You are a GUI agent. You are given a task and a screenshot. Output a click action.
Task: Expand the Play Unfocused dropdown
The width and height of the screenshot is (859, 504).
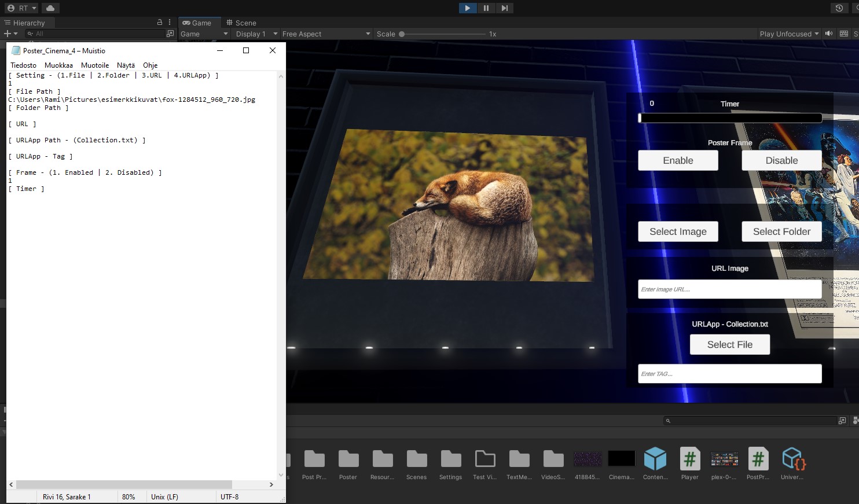point(788,34)
